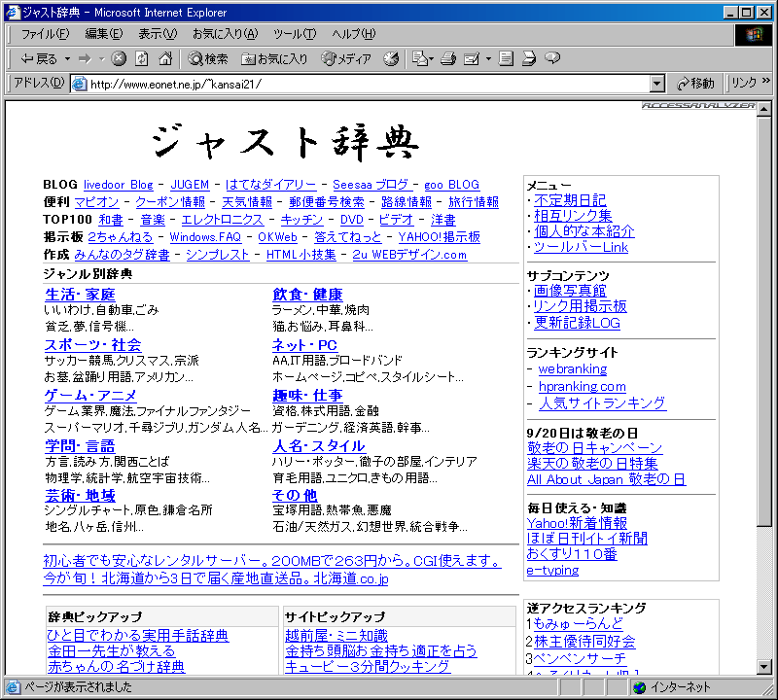Click the Windows logo throbber
This screenshot has height=700, width=778.
coord(753,34)
